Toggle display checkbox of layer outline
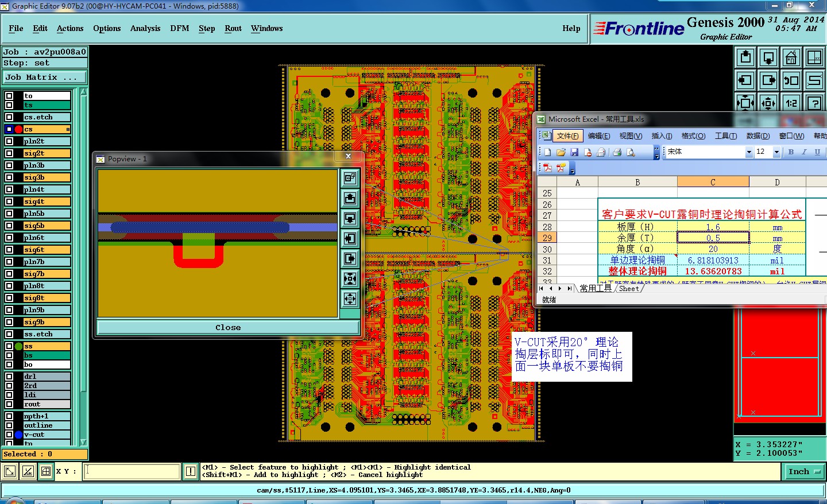827x504 pixels. tap(9, 425)
